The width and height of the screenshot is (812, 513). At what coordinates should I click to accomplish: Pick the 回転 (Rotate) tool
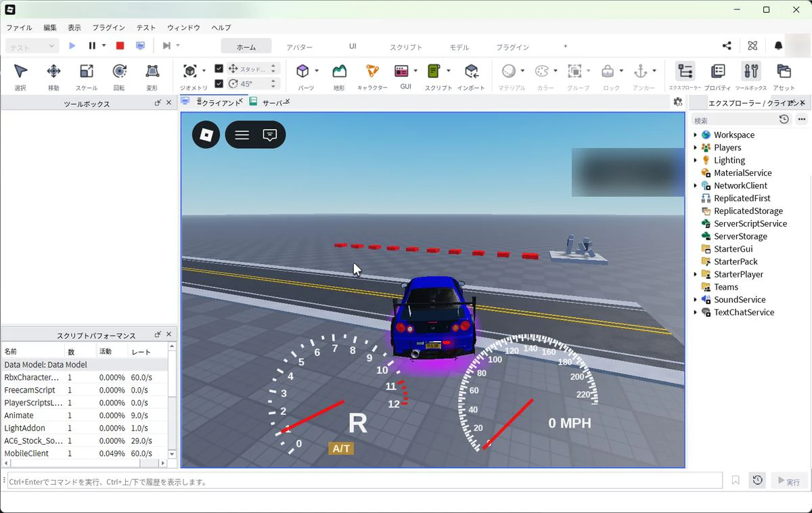pyautogui.click(x=119, y=76)
